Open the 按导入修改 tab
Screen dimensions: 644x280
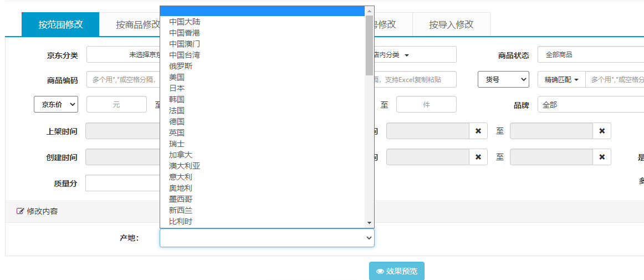tap(451, 24)
